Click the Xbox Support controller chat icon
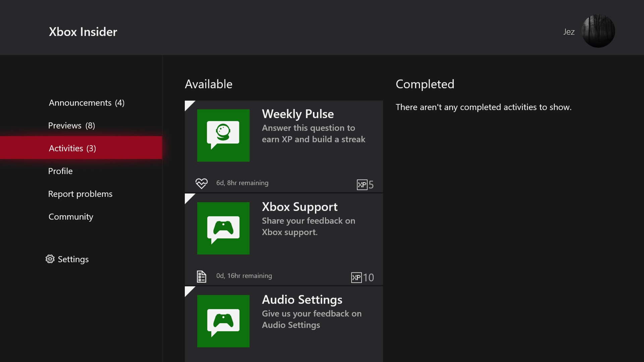 223,228
